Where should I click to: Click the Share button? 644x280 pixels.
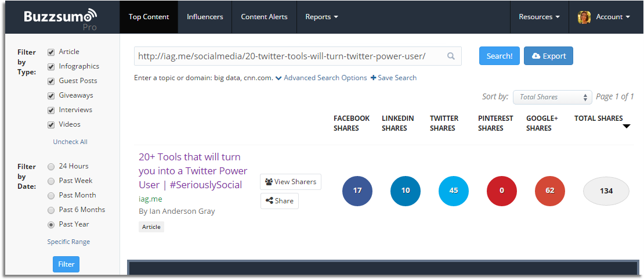point(280,201)
